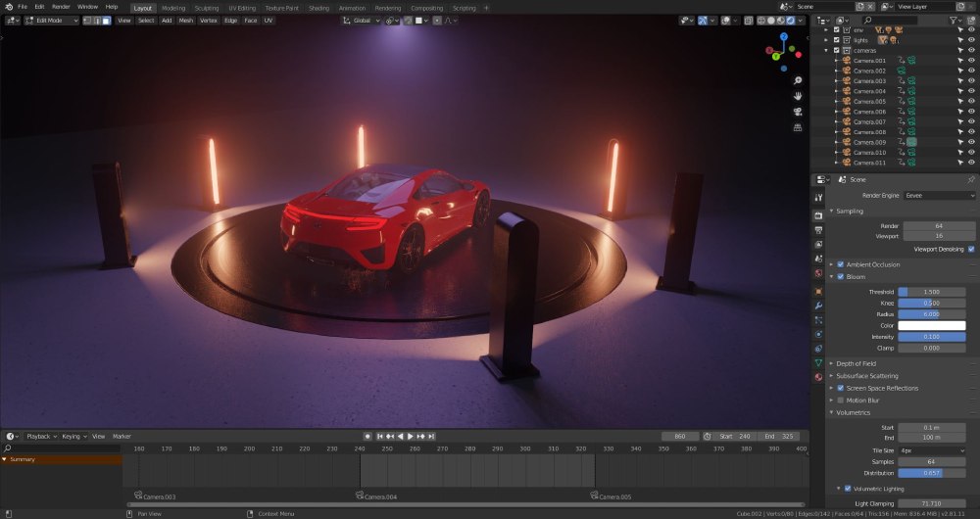Open the Keying popover in timeline
This screenshot has width=980, height=519.
point(73,437)
